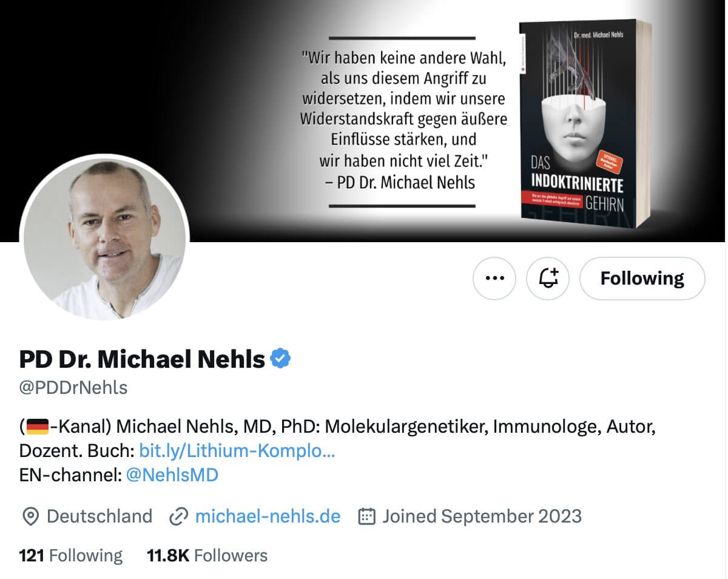This screenshot has width=728, height=579.
Task: Click the location pin icon
Action: pyautogui.click(x=29, y=516)
